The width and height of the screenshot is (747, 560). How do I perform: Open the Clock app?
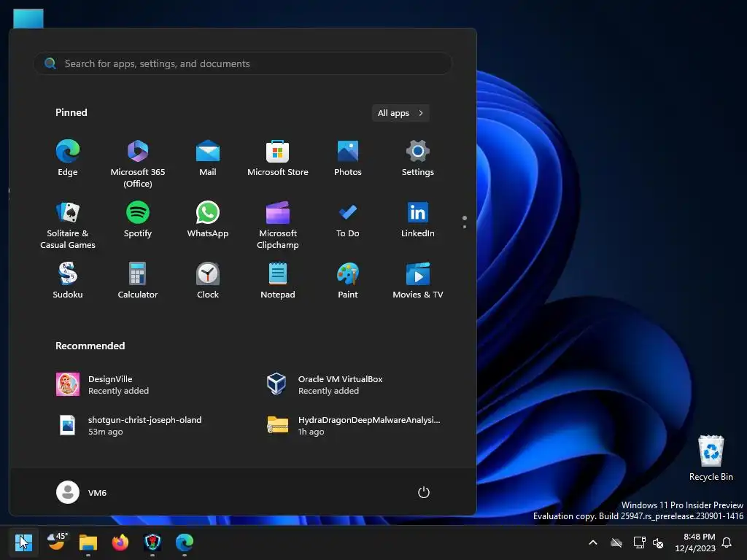click(208, 281)
